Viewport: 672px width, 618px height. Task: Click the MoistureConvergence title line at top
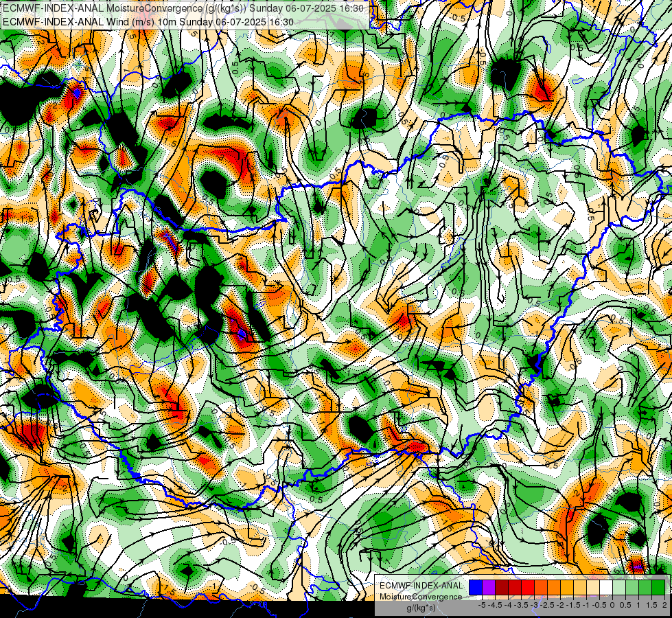(x=183, y=8)
